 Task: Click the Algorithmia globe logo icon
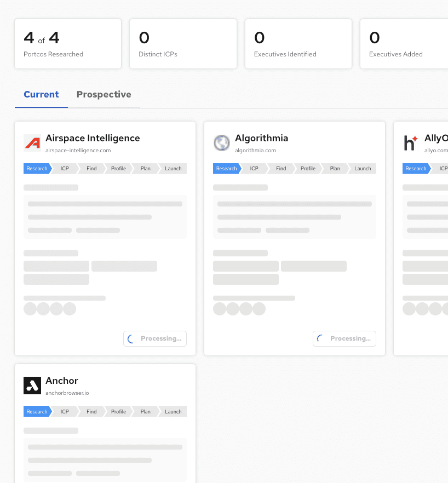[222, 143]
